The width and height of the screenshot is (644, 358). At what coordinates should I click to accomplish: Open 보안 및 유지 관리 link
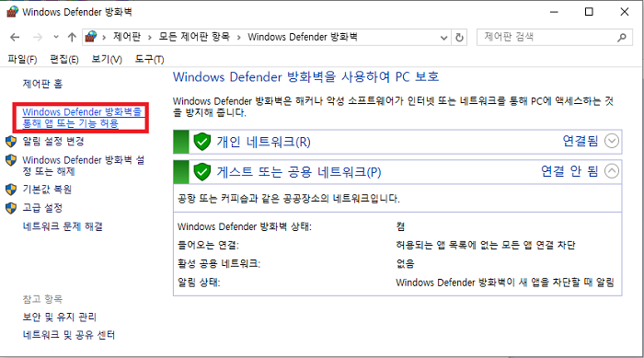(x=60, y=317)
